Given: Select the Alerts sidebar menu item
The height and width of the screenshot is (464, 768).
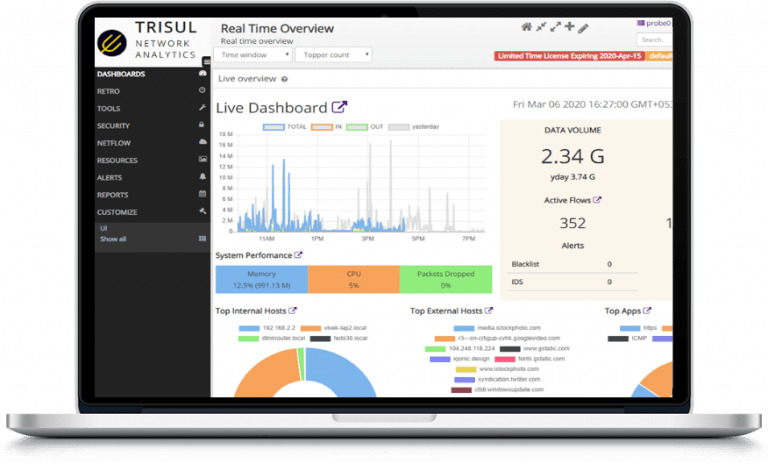Looking at the screenshot, I should (x=110, y=177).
